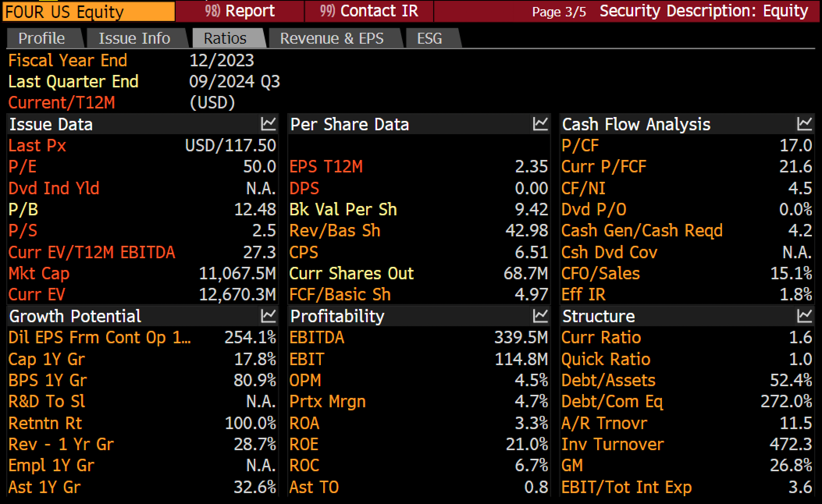The width and height of the screenshot is (822, 504).
Task: Click the FOUR US Equity ticker field
Action: (89, 11)
